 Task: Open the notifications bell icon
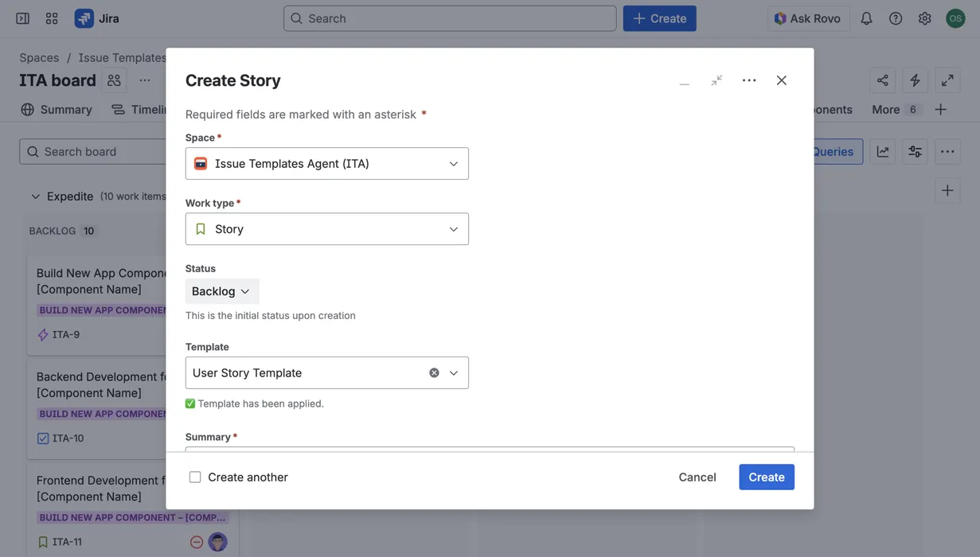[x=866, y=18]
